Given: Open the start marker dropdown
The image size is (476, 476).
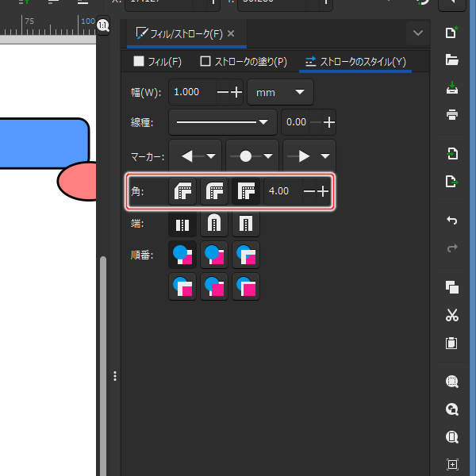Looking at the screenshot, I should (x=194, y=156).
